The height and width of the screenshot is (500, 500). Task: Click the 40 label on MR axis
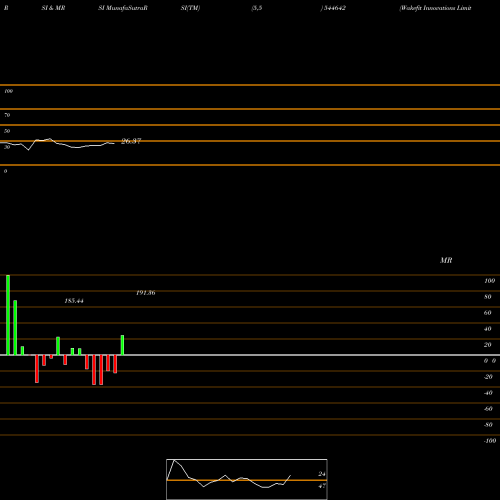click(488, 329)
